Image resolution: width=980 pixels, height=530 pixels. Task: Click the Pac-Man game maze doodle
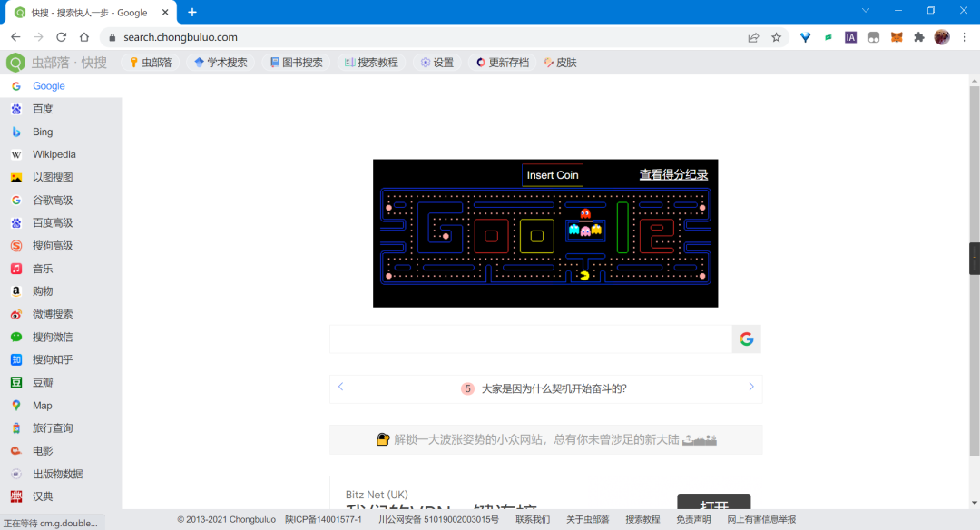click(545, 236)
